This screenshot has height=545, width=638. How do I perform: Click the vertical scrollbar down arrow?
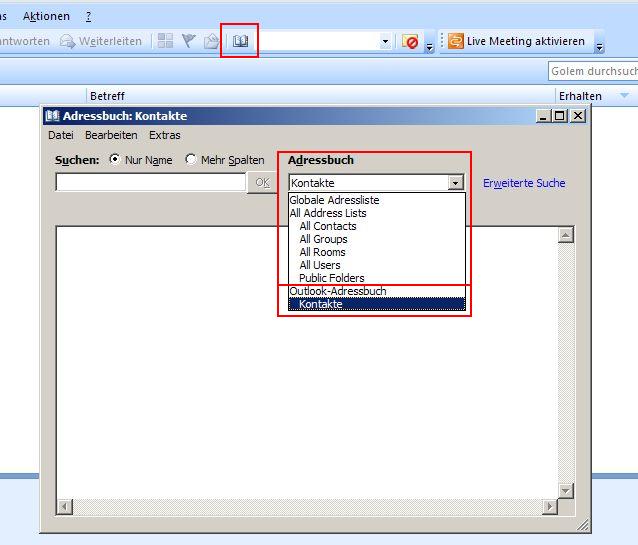pyautogui.click(x=566, y=490)
